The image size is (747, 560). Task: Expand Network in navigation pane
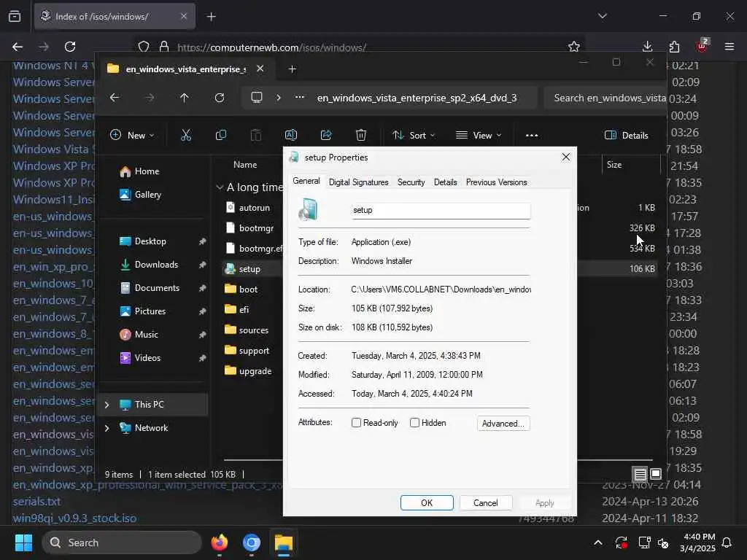[x=107, y=427]
